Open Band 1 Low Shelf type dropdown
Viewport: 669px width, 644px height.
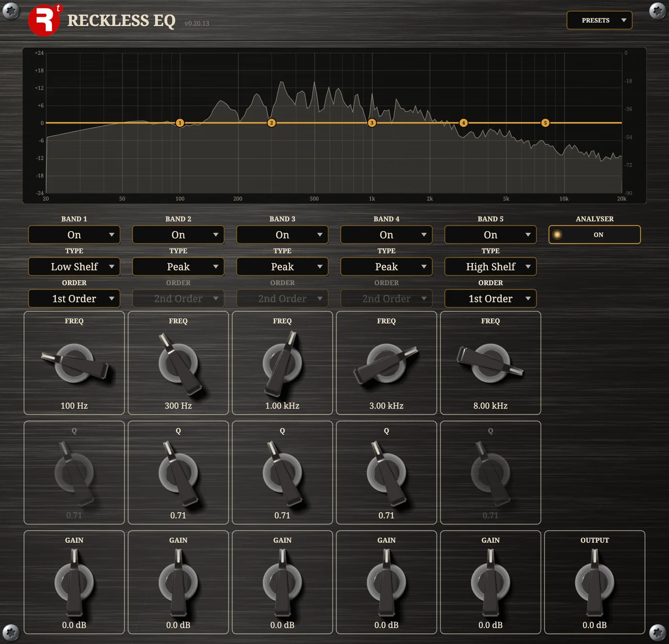pyautogui.click(x=74, y=267)
